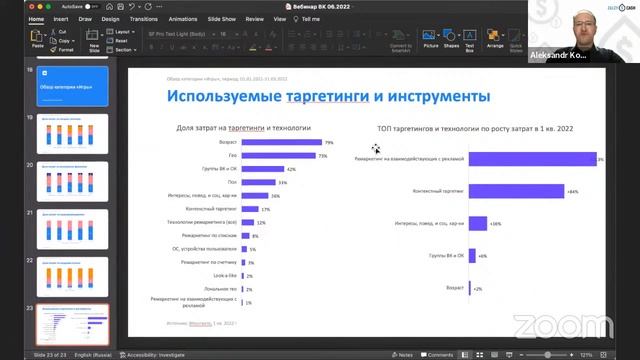Adjust the zoom slider handle

coord(547,355)
